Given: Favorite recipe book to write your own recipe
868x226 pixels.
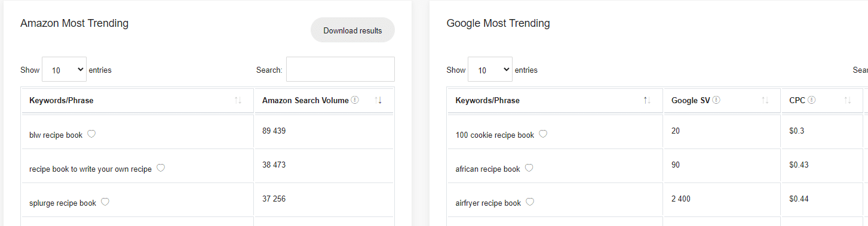Looking at the screenshot, I should 161,168.
